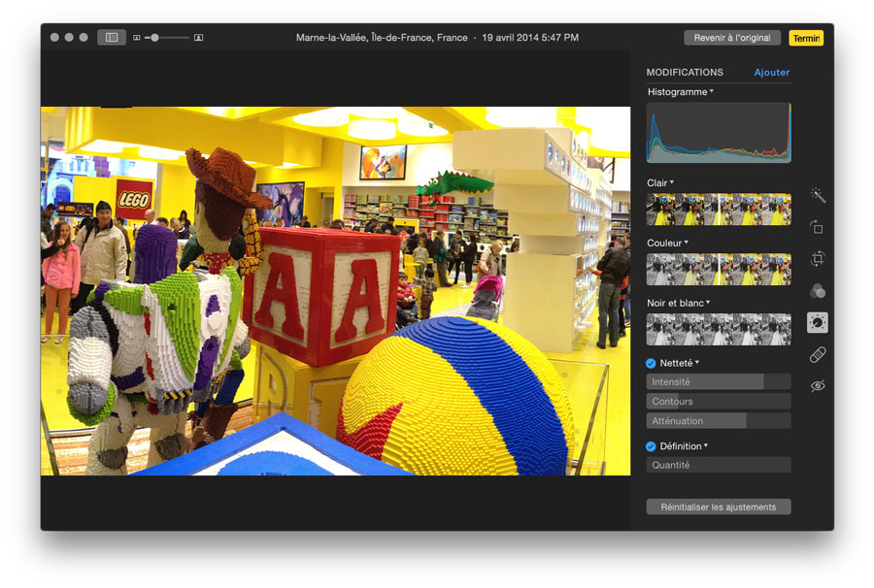Image resolution: width=874 pixels, height=588 pixels.
Task: Click the photo location and date title
Action: [x=437, y=38]
